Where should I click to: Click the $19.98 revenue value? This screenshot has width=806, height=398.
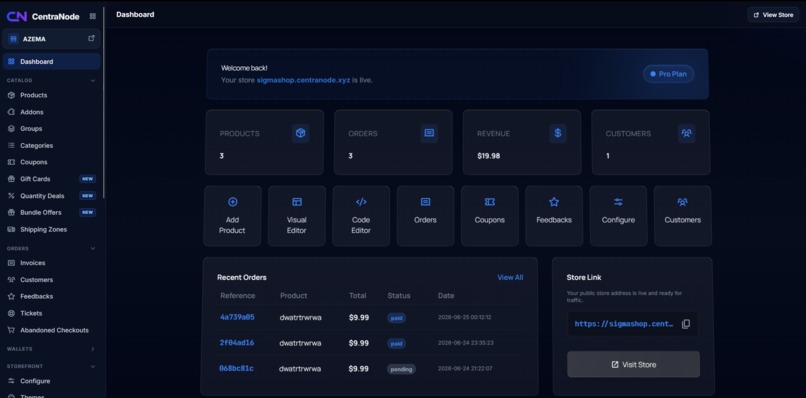coord(488,156)
